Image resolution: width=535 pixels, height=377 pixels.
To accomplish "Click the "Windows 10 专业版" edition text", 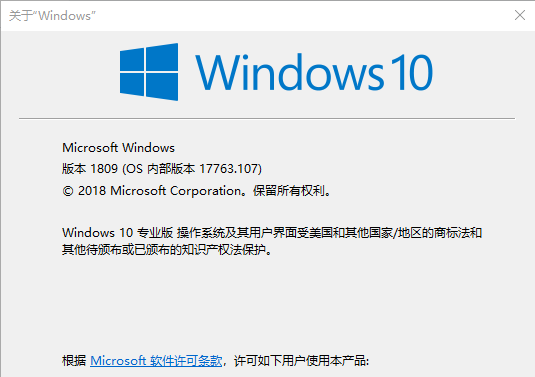I will coord(118,233).
